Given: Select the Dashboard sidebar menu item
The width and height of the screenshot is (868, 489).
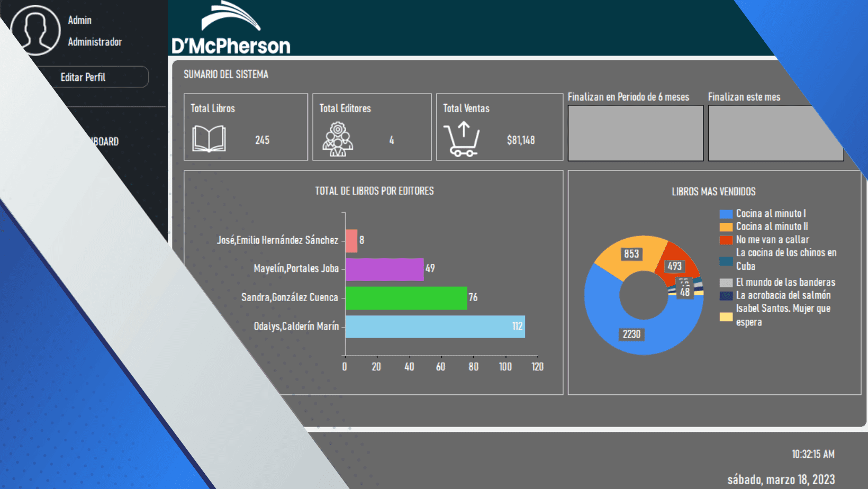Looking at the screenshot, I should (104, 141).
